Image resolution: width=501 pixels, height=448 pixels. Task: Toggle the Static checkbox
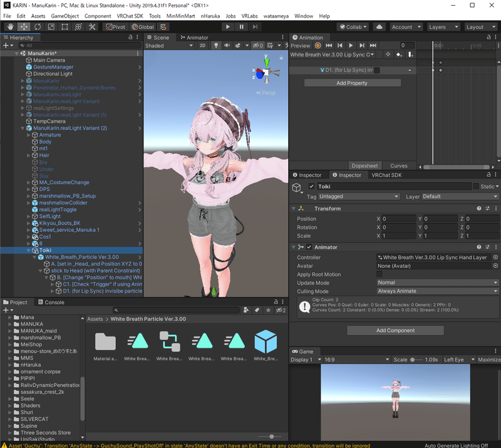(476, 186)
